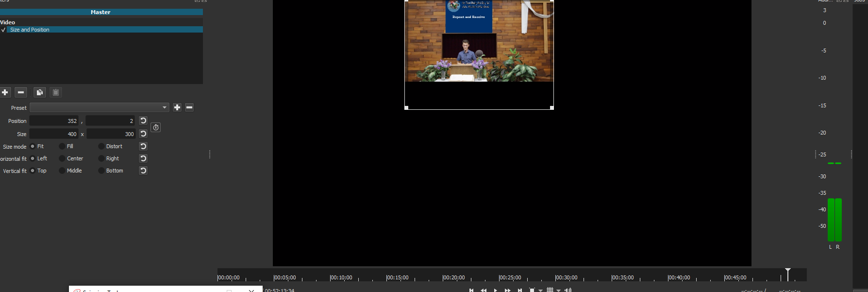
Task: Paste filters from the clipboard
Action: tap(56, 92)
